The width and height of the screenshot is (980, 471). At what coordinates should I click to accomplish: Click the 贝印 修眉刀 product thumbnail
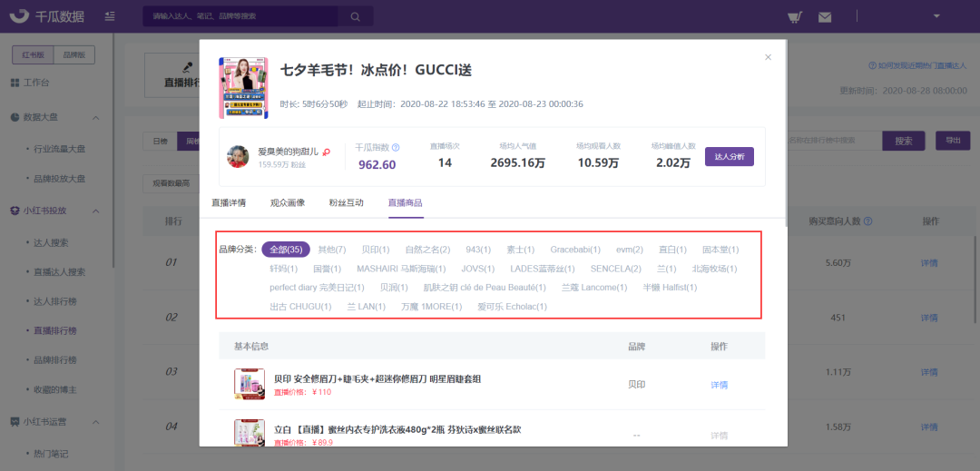click(x=250, y=384)
